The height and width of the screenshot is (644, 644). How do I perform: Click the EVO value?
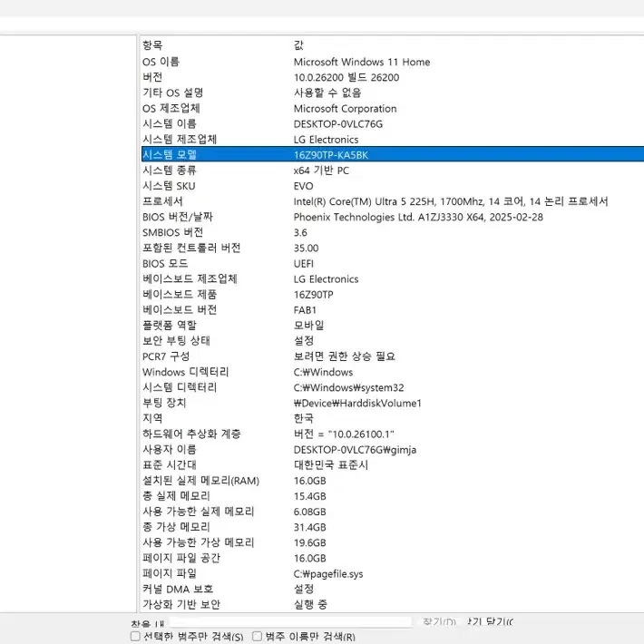[x=303, y=186]
